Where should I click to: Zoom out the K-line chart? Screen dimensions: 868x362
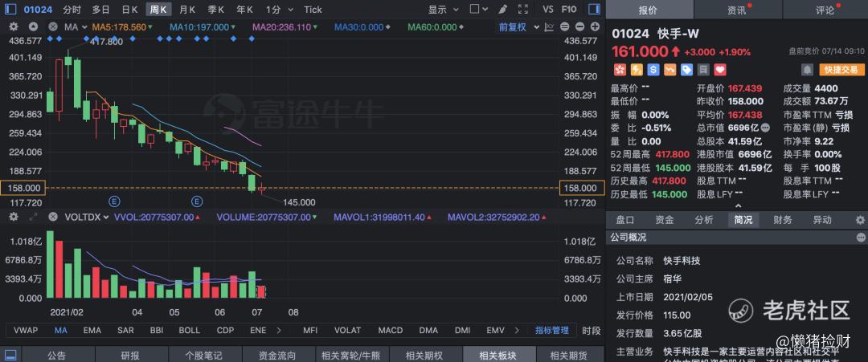click(x=579, y=27)
